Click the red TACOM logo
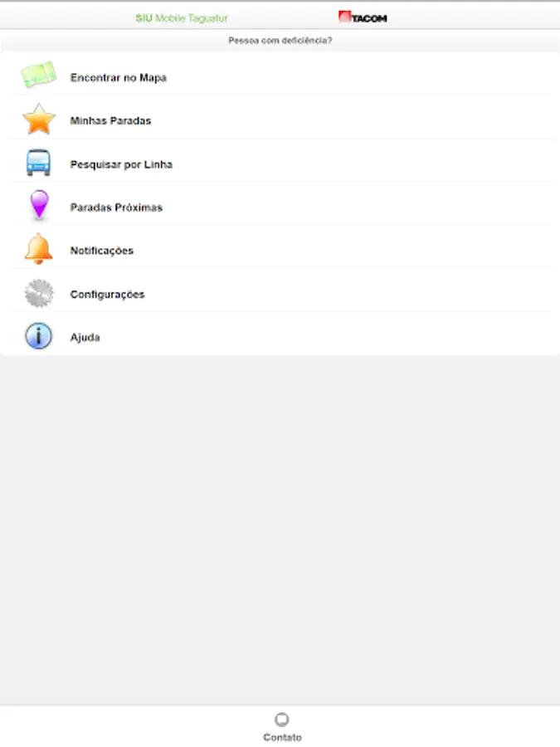Viewport: 560px width, 747px height. [363, 17]
